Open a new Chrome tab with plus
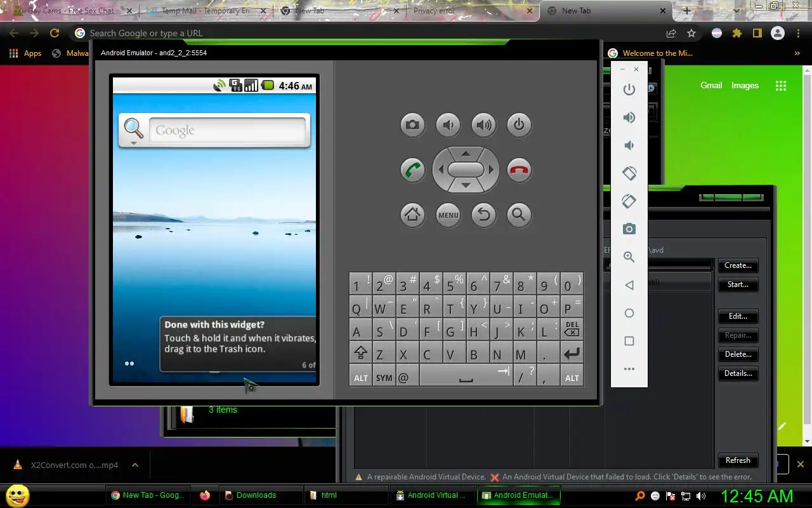Viewport: 812px width, 508px height. pos(686,11)
